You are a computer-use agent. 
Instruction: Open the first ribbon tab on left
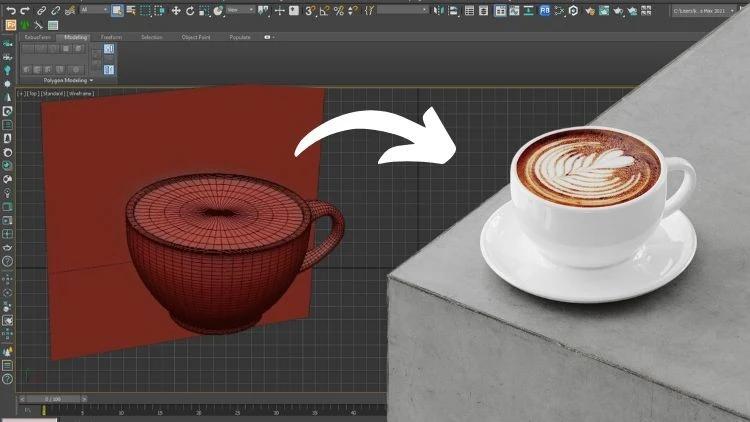(37, 37)
